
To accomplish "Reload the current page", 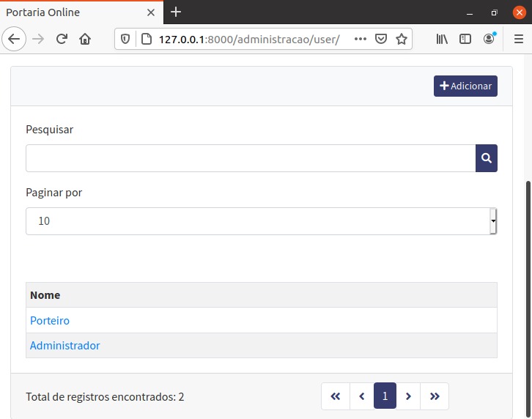I will 62,39.
